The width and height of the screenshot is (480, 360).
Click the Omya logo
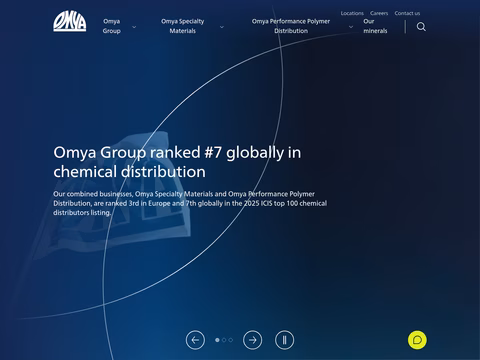(70, 21)
